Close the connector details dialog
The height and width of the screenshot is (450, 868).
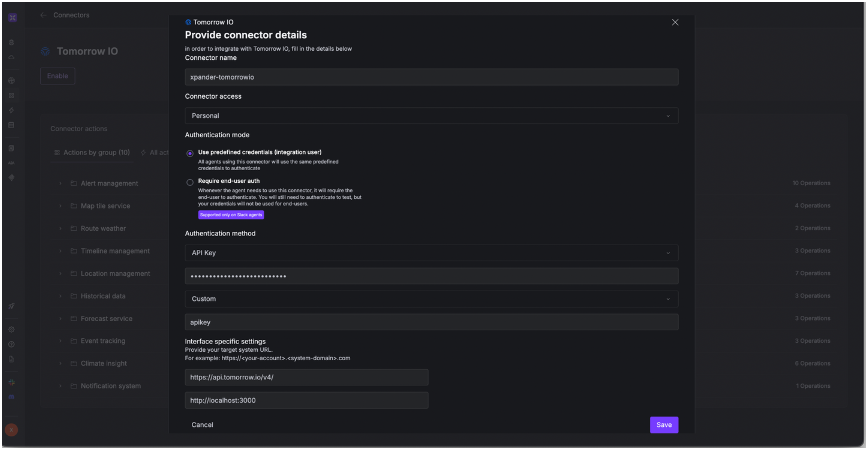(x=675, y=22)
